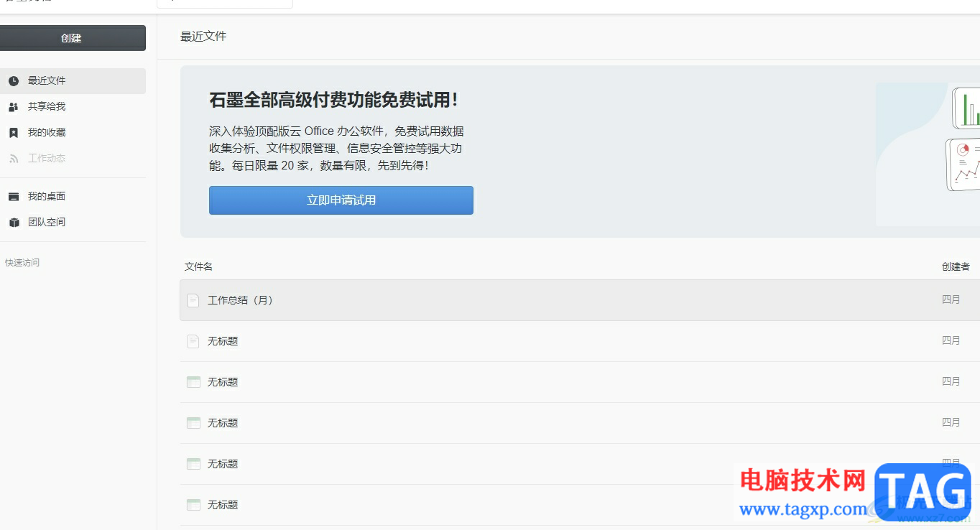Go to 团队空间 via its cube icon

(x=14, y=223)
